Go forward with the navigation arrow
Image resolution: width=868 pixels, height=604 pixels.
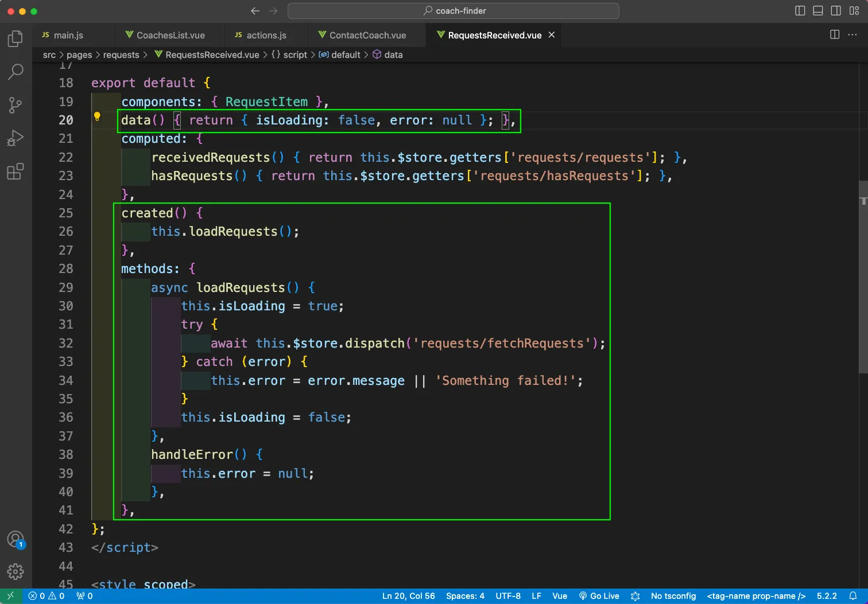point(273,11)
